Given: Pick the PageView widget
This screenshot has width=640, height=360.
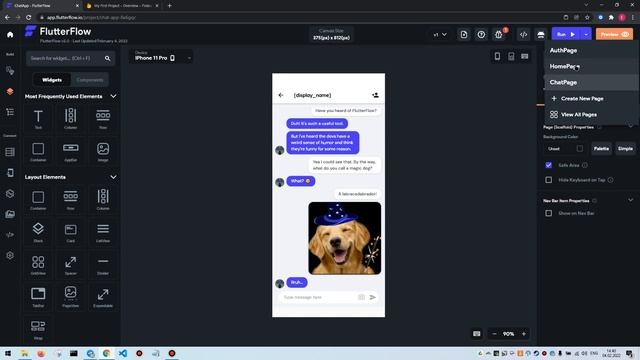Looking at the screenshot, I should coord(71,296).
